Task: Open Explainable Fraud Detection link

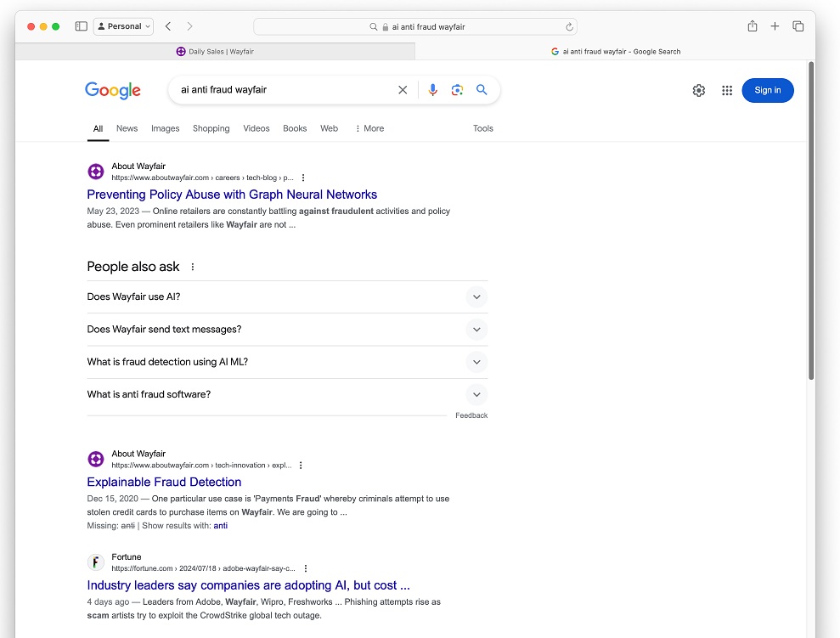Action: pyautogui.click(x=164, y=483)
